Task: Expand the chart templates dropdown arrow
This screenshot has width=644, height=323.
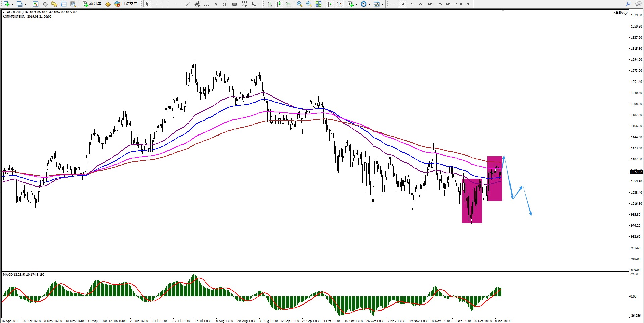Action: click(x=382, y=4)
